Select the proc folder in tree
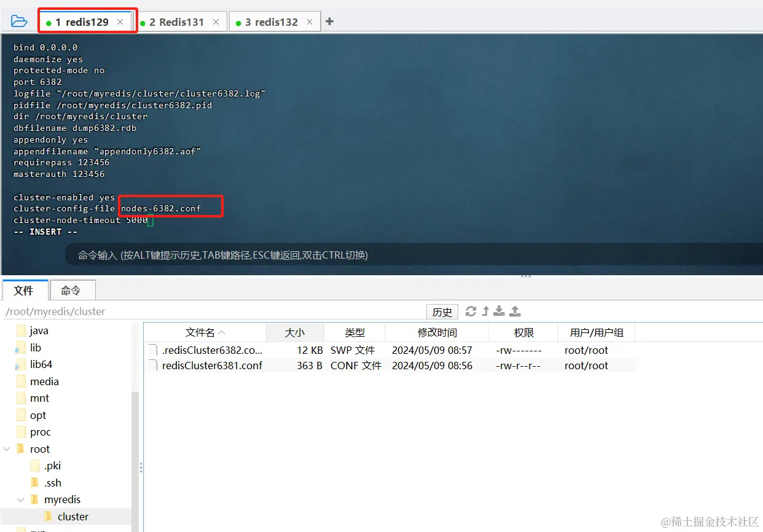This screenshot has width=763, height=532. [41, 432]
